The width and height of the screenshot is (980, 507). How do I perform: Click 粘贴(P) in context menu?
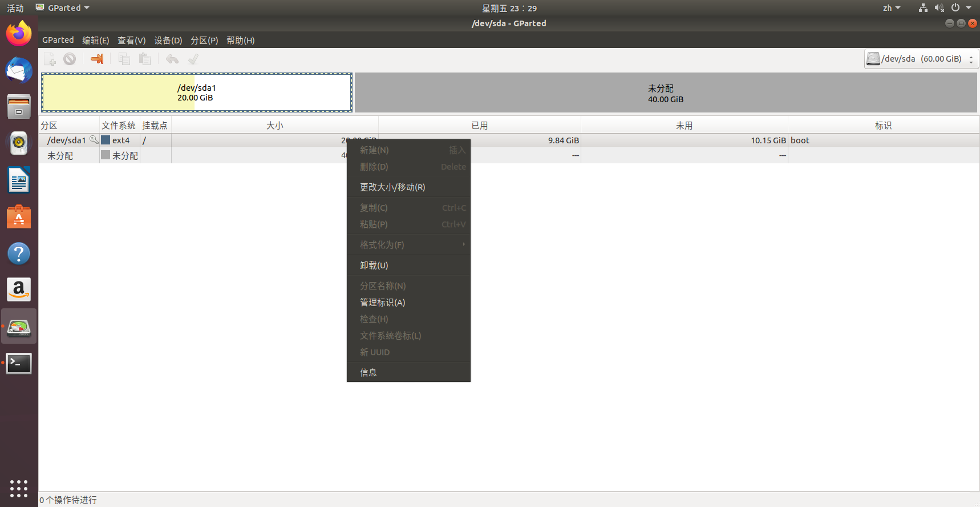pos(408,224)
